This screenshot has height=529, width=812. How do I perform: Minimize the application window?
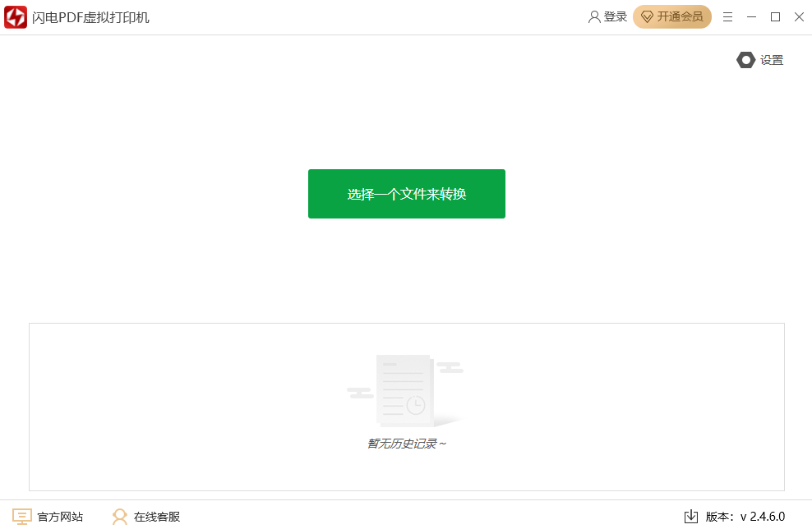point(751,17)
